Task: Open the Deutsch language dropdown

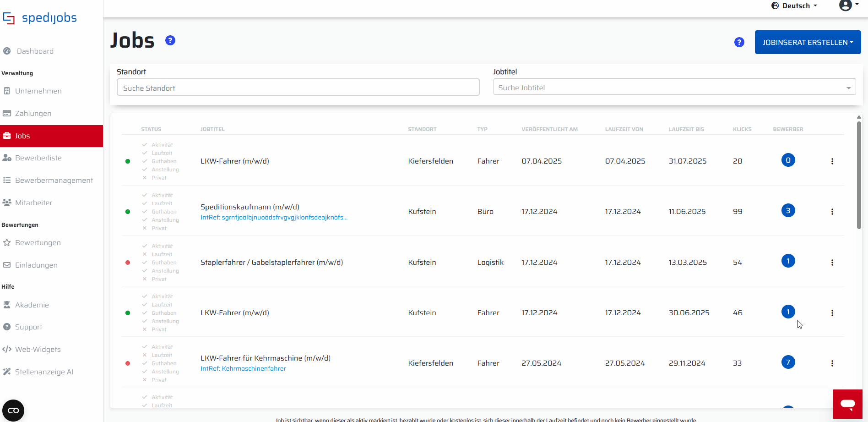Action: tap(794, 5)
